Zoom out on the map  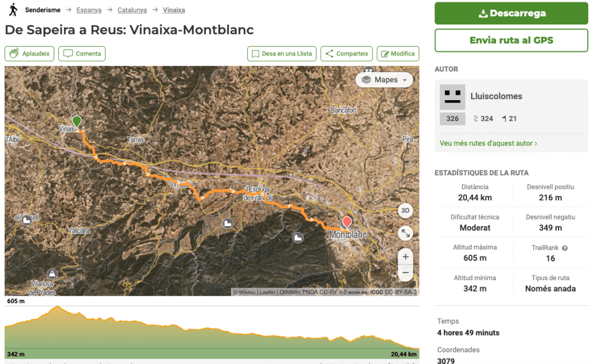coord(405,272)
